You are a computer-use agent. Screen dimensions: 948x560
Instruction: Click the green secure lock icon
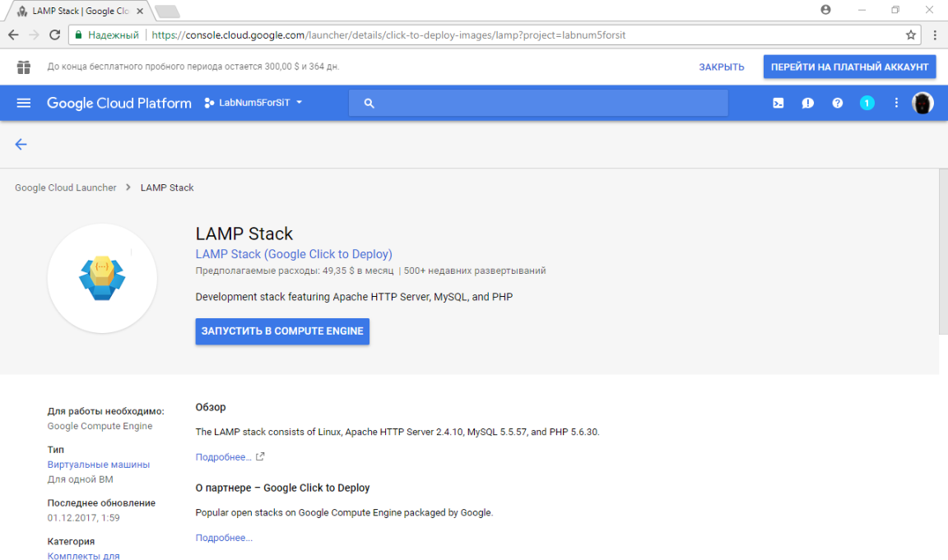click(78, 35)
